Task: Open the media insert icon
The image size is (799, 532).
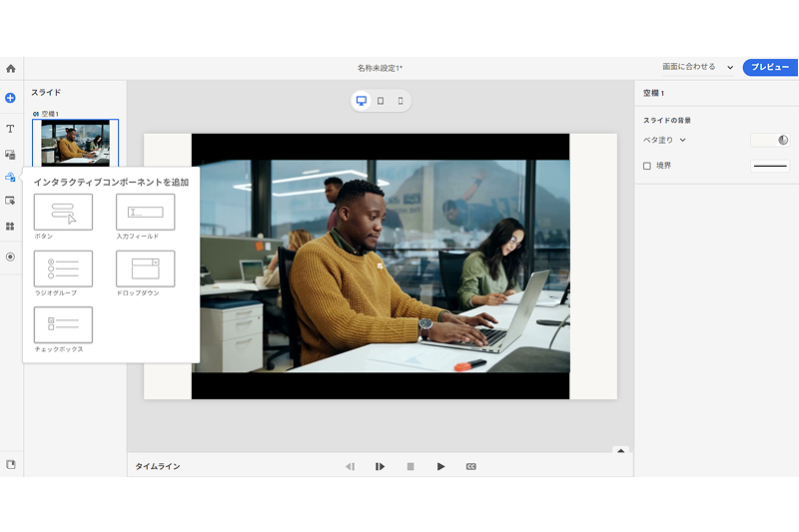Action: [x=10, y=155]
